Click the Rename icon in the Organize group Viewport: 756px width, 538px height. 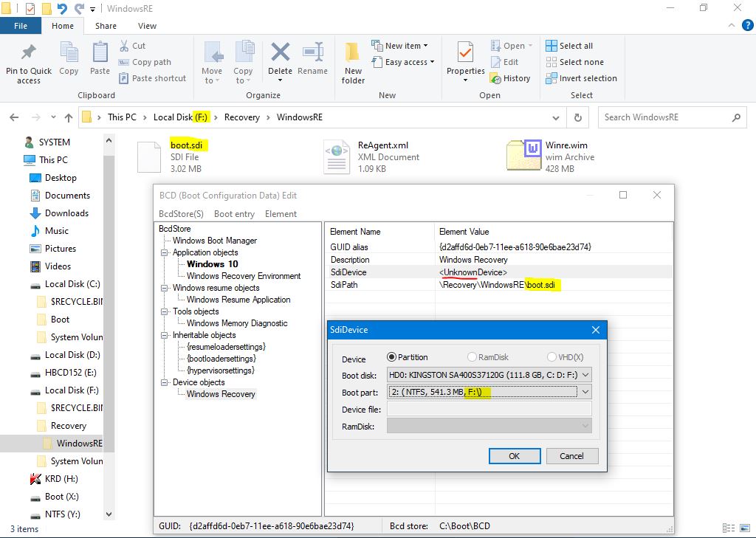[312, 54]
